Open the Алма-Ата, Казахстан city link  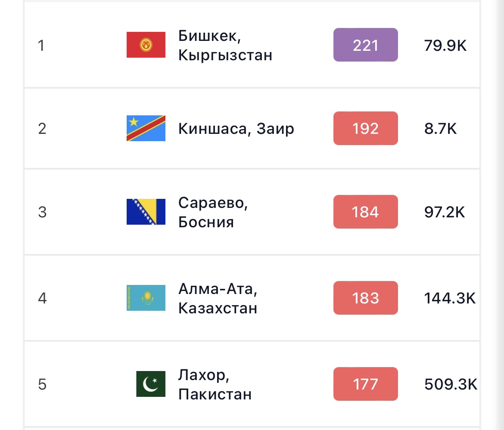pos(218,298)
